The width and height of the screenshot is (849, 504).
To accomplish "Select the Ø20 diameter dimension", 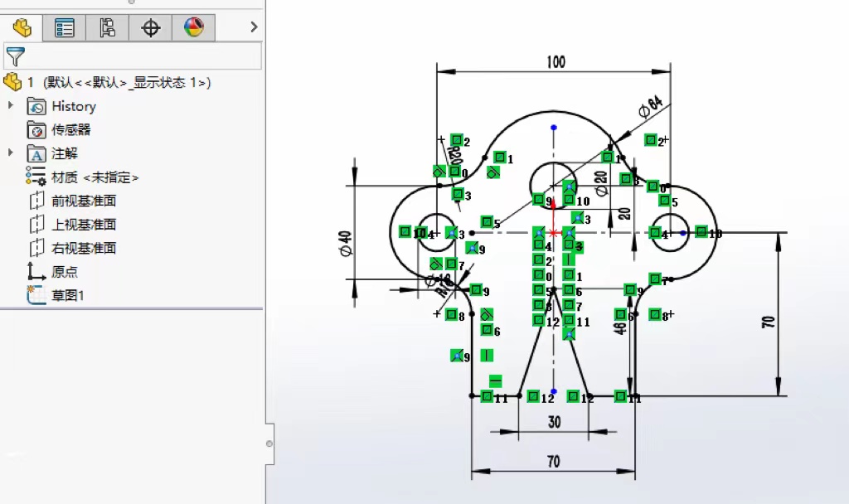I will (x=601, y=183).
